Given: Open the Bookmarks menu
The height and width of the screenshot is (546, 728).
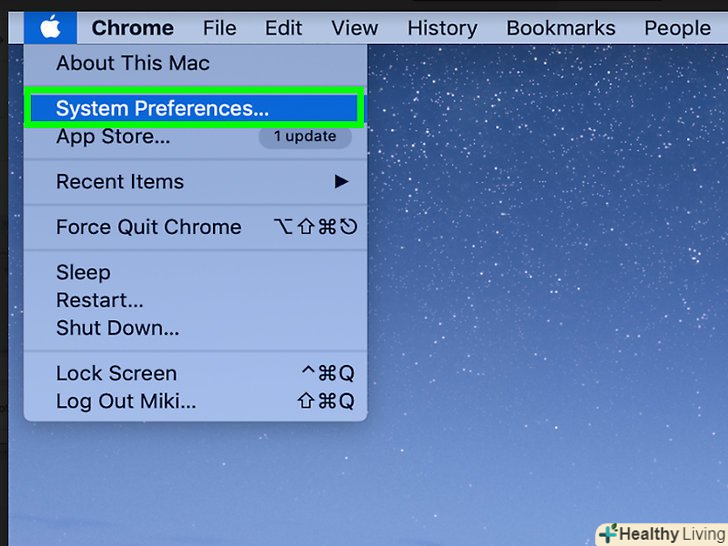Looking at the screenshot, I should (561, 28).
